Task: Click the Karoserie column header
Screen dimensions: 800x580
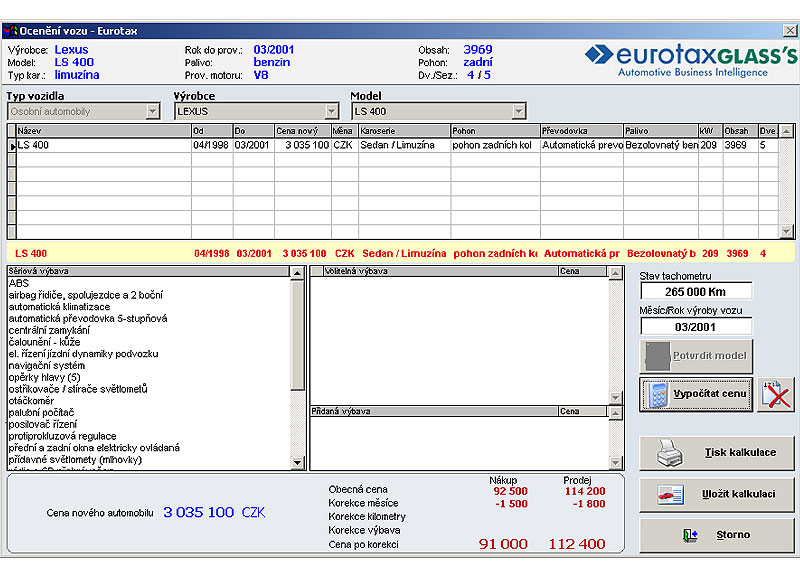Action: pyautogui.click(x=405, y=131)
